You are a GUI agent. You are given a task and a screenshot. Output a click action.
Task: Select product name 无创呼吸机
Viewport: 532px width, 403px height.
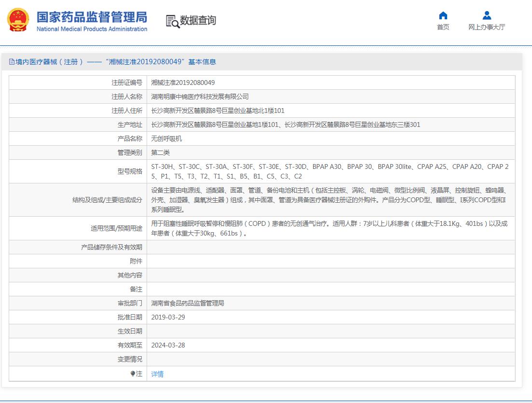(166, 139)
